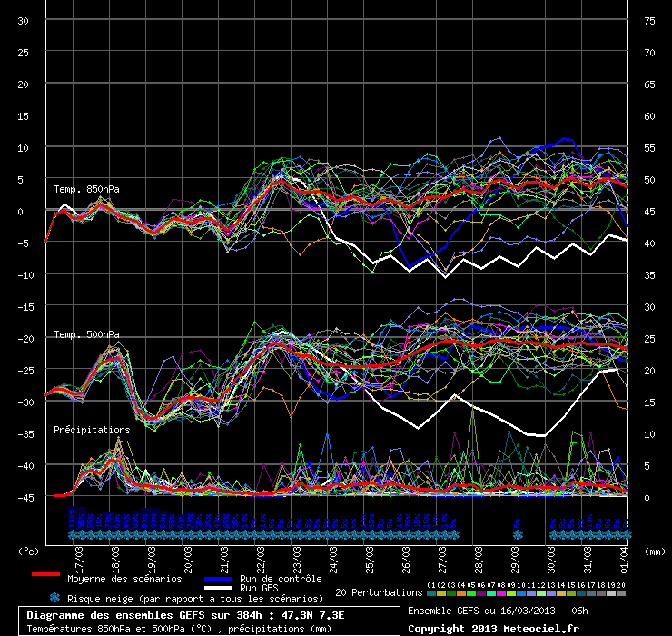The width and height of the screenshot is (672, 636).
Task: Click the (°C) unit label on left axis
Action: 30,551
